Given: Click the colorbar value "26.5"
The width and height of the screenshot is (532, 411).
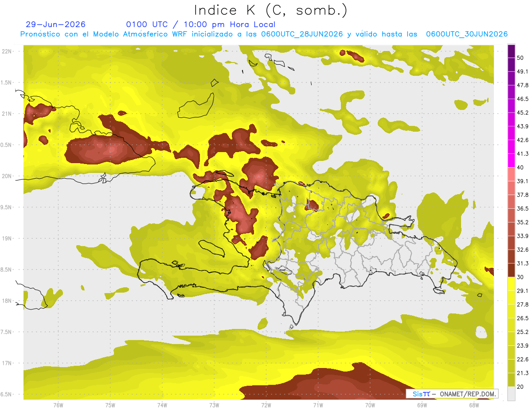Looking at the screenshot, I should point(523,318).
